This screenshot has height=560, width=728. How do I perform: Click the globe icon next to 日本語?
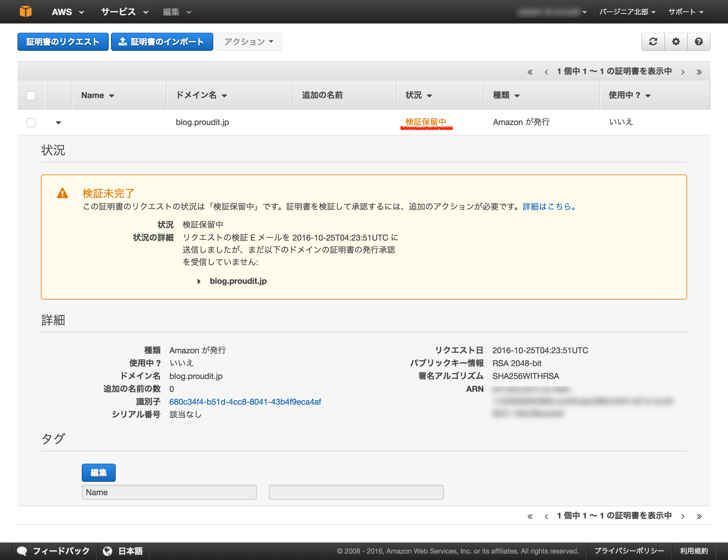[107, 551]
